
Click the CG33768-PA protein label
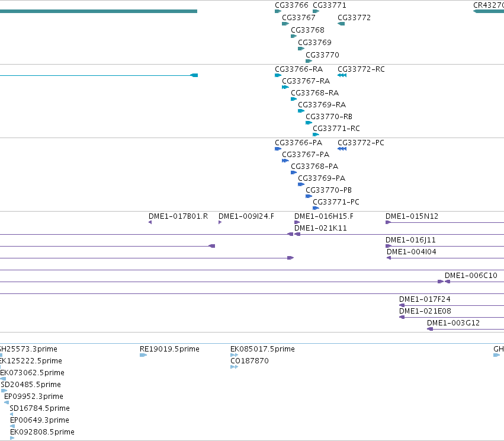point(314,167)
